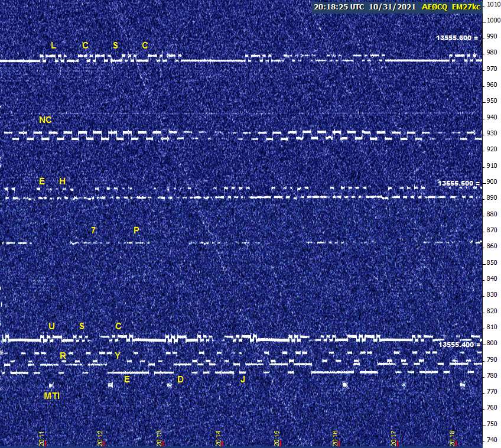The width and height of the screenshot is (501, 448).
Task: Click the 13555.400 frequency label
Action: coord(454,345)
